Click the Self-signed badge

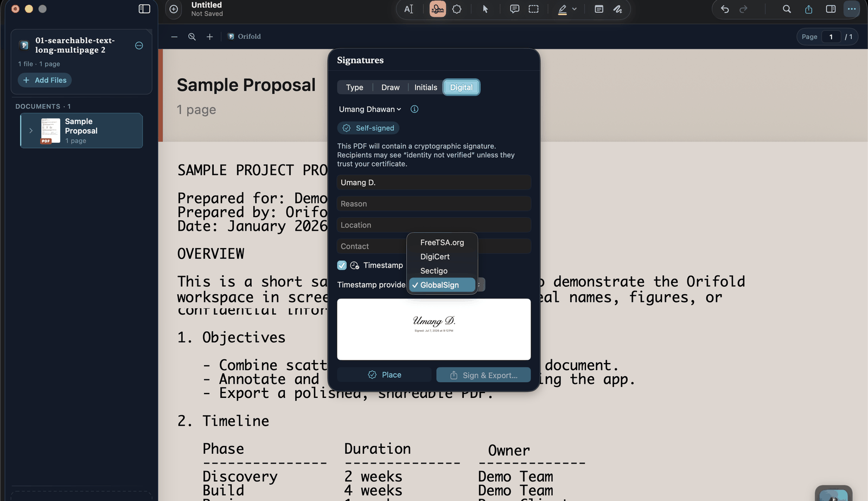pyautogui.click(x=368, y=128)
